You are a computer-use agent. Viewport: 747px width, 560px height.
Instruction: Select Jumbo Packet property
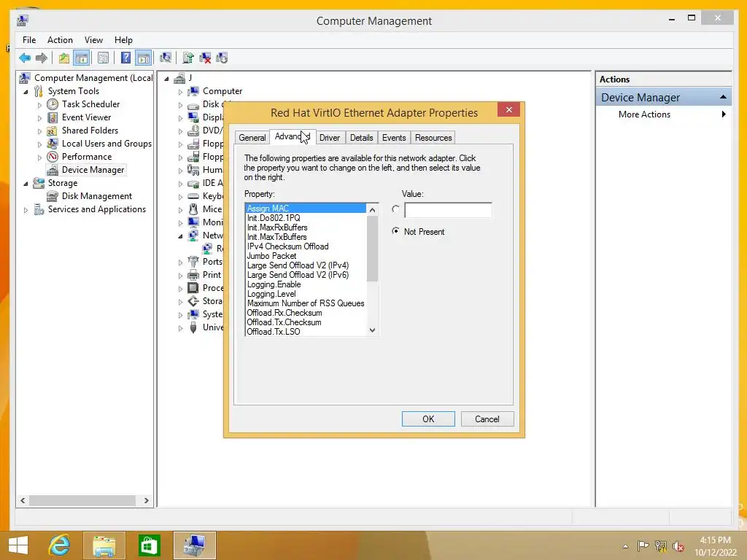[x=271, y=256]
